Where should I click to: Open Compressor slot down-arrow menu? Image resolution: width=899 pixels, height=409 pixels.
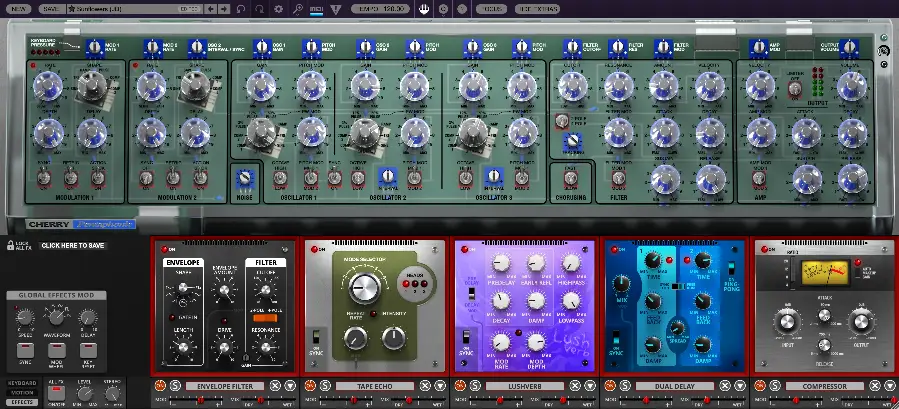pos(889,386)
